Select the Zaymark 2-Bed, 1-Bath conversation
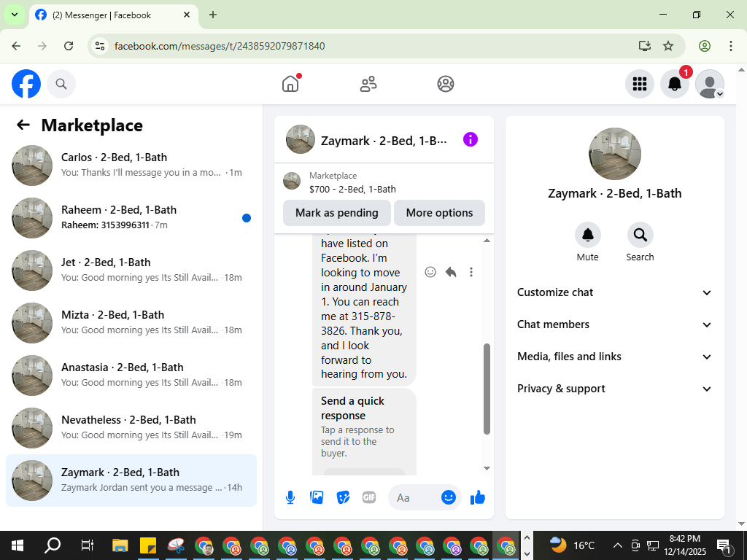This screenshot has width=747, height=560. pyautogui.click(x=131, y=480)
